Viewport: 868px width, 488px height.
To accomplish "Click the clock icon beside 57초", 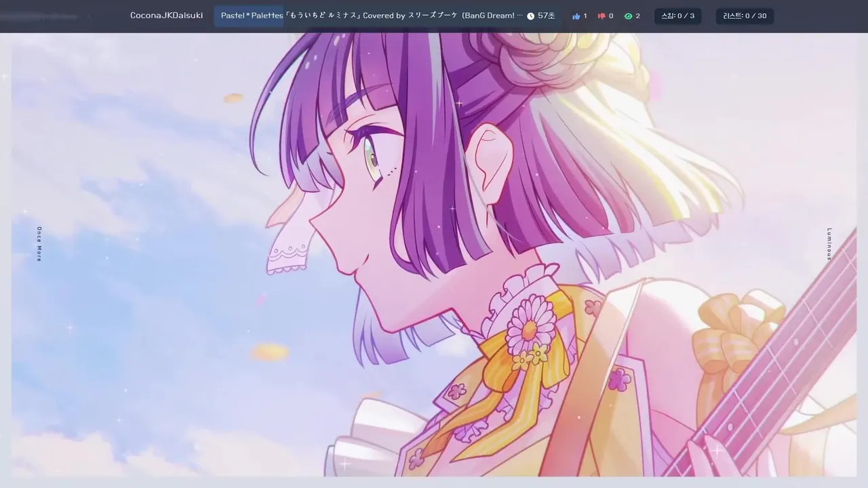I will (x=531, y=16).
